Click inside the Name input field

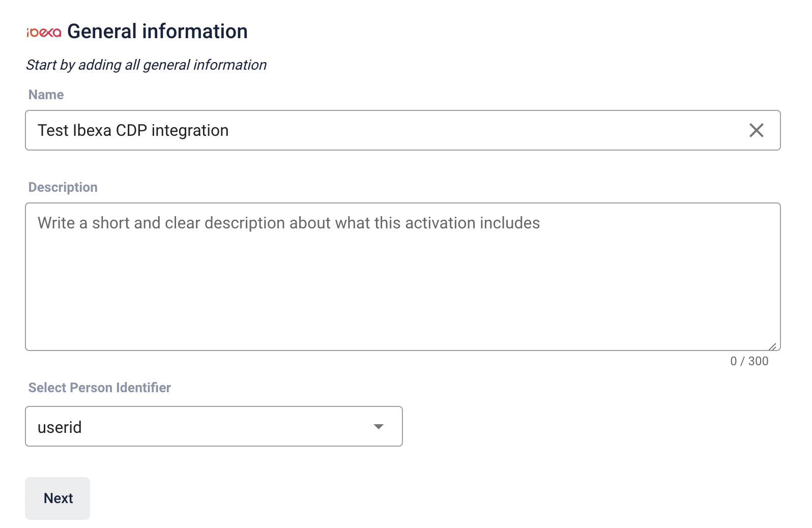(356, 130)
